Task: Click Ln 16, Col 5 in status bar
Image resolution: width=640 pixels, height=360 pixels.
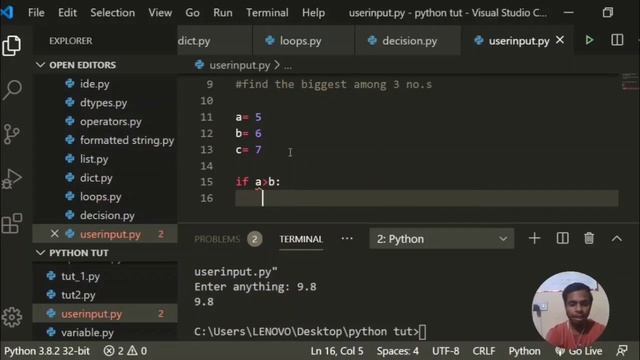Action: click(x=337, y=351)
